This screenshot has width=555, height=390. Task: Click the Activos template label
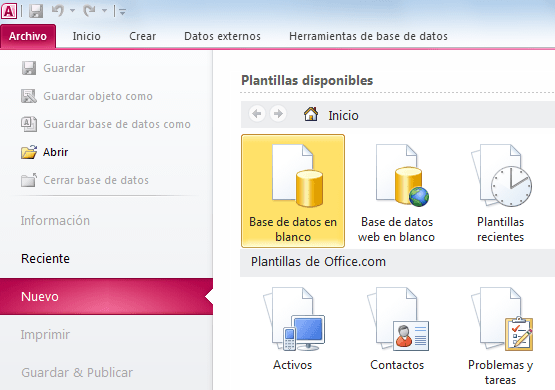tap(292, 365)
